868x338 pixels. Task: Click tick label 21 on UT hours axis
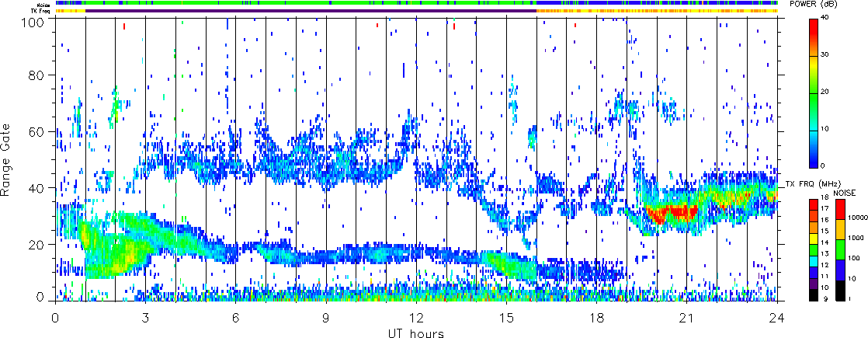tap(687, 319)
